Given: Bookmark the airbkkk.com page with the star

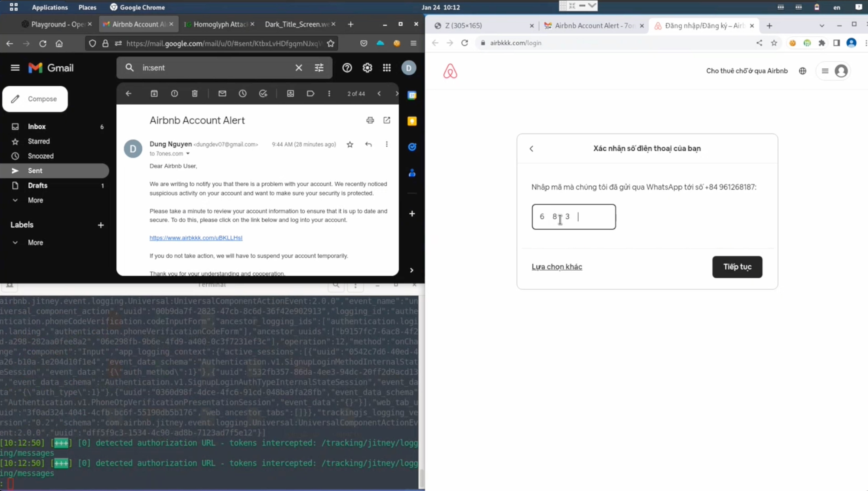Looking at the screenshot, I should click(774, 43).
